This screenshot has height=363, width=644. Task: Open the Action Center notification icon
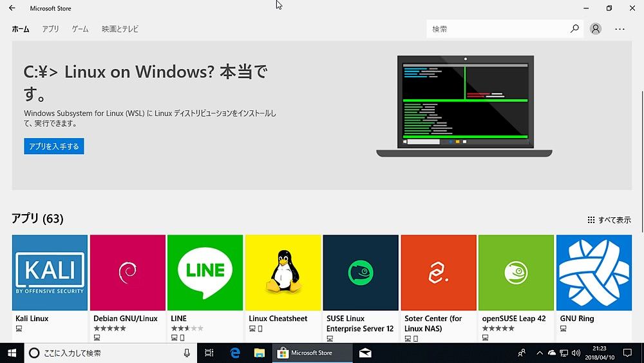point(627,353)
